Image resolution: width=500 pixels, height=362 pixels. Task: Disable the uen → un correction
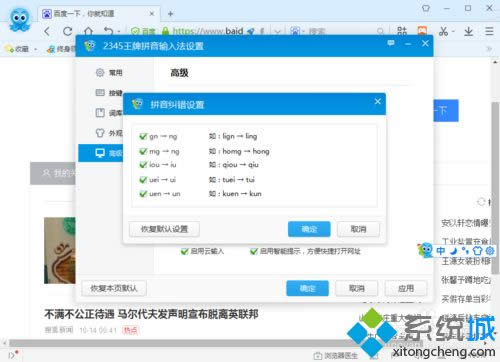click(143, 194)
